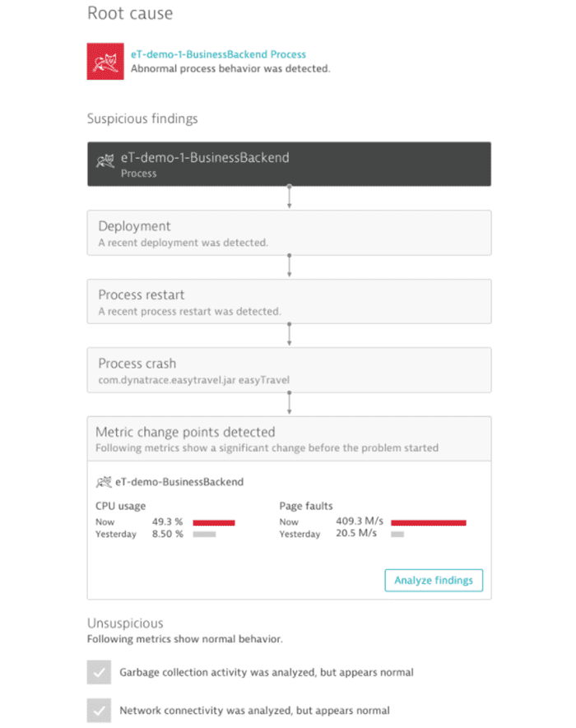The width and height of the screenshot is (576, 728).
Task: Click Tomcat icon beside eT-demo-BusinessBackend
Action: 104,482
